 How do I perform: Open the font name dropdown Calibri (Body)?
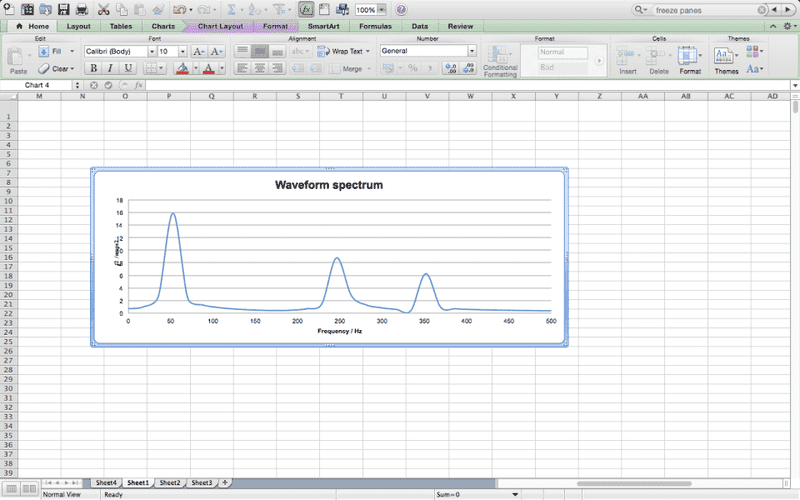pos(118,51)
